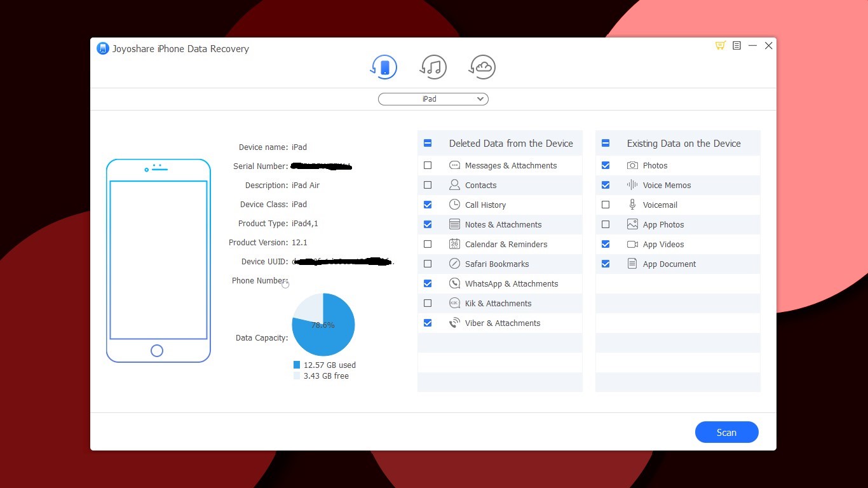Click the Kik & Attachments icon
868x488 pixels.
(x=454, y=303)
